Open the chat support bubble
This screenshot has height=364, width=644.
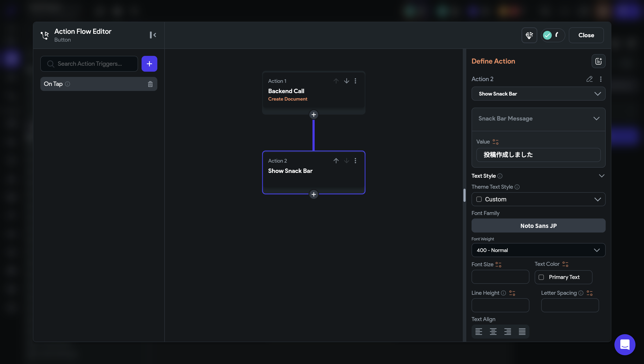pos(624,344)
